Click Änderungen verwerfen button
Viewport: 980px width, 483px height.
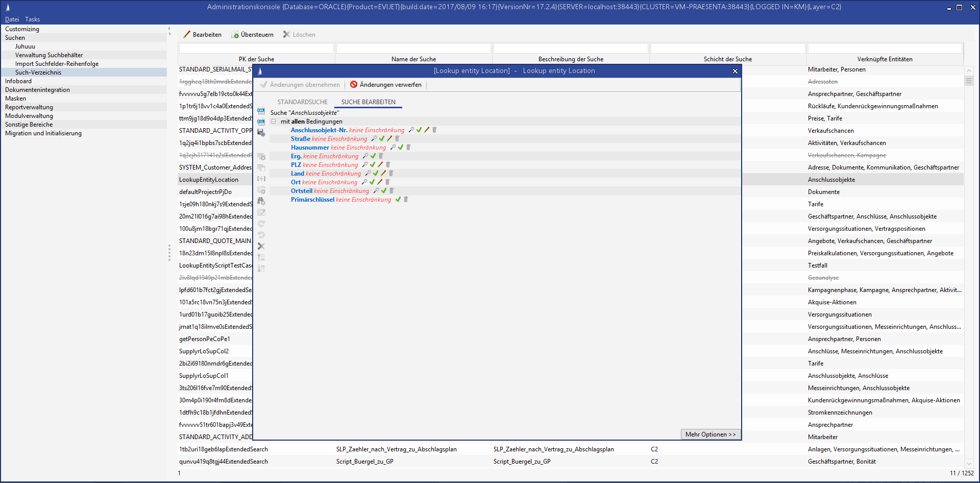[x=386, y=85]
